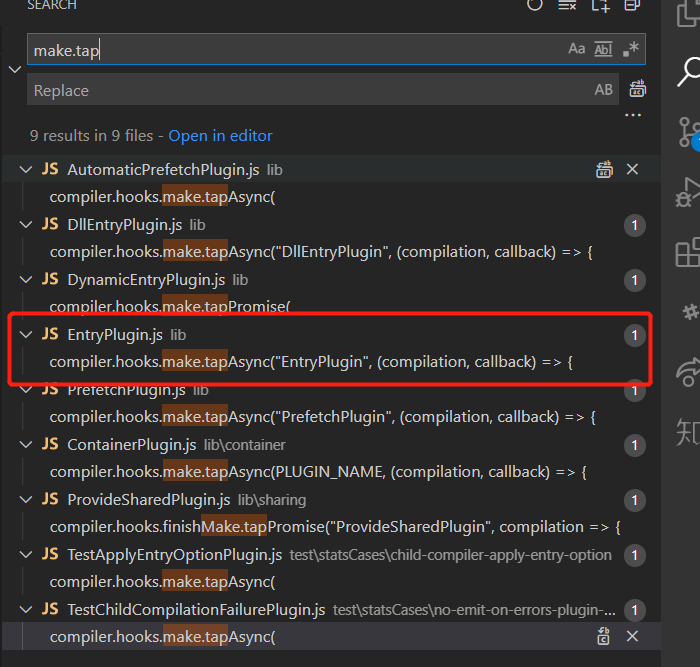Open the results in editor link

220,136
